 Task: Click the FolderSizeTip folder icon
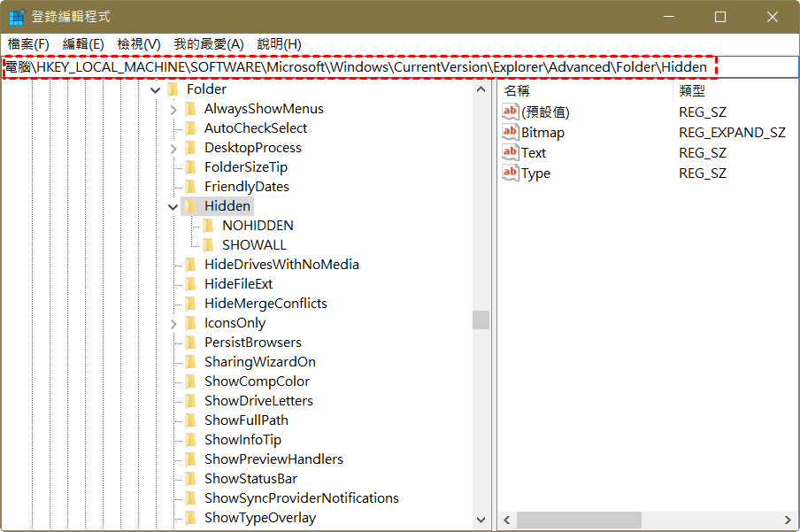click(191, 167)
